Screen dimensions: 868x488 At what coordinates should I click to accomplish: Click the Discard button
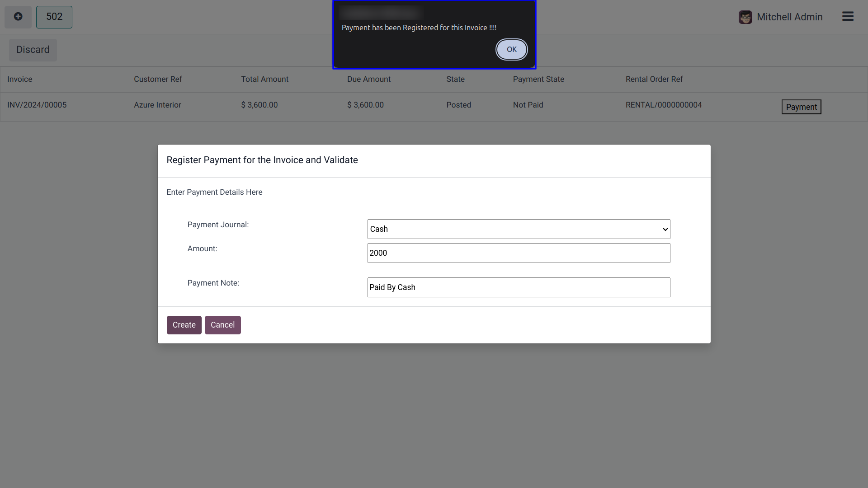(33, 50)
